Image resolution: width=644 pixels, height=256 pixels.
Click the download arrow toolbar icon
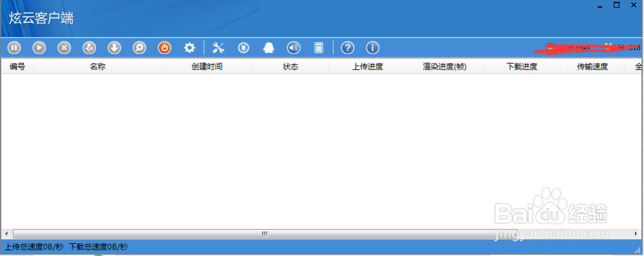tap(114, 48)
